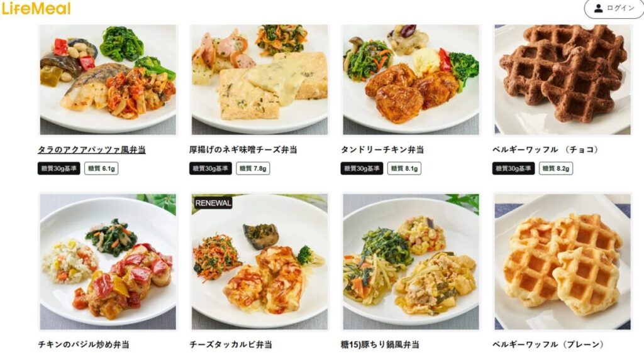Select the チキンのバジル炒め弁当 title
The height and width of the screenshot is (353, 644).
[84, 344]
